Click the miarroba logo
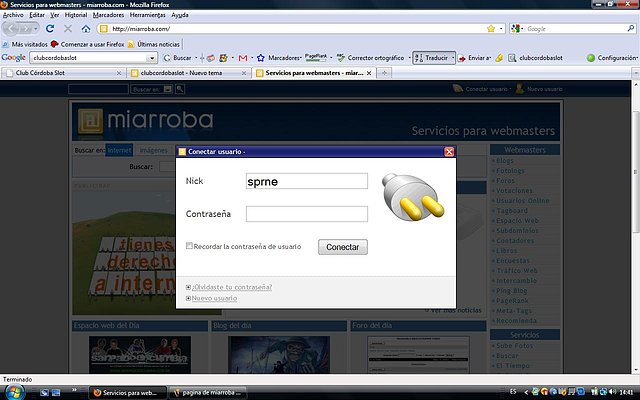The width and height of the screenshot is (640, 400). click(146, 120)
